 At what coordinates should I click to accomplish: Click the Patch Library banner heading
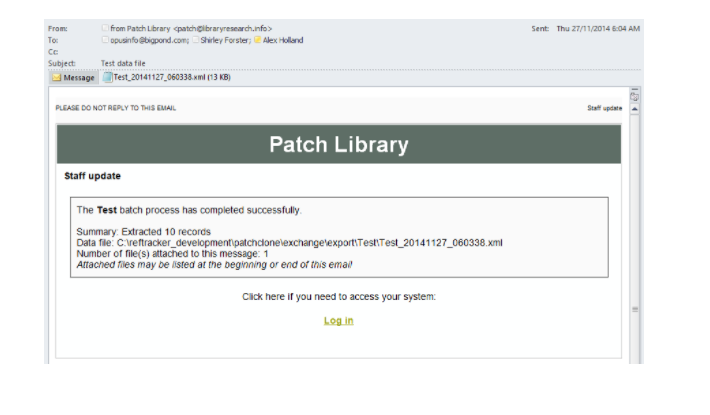[x=339, y=144]
